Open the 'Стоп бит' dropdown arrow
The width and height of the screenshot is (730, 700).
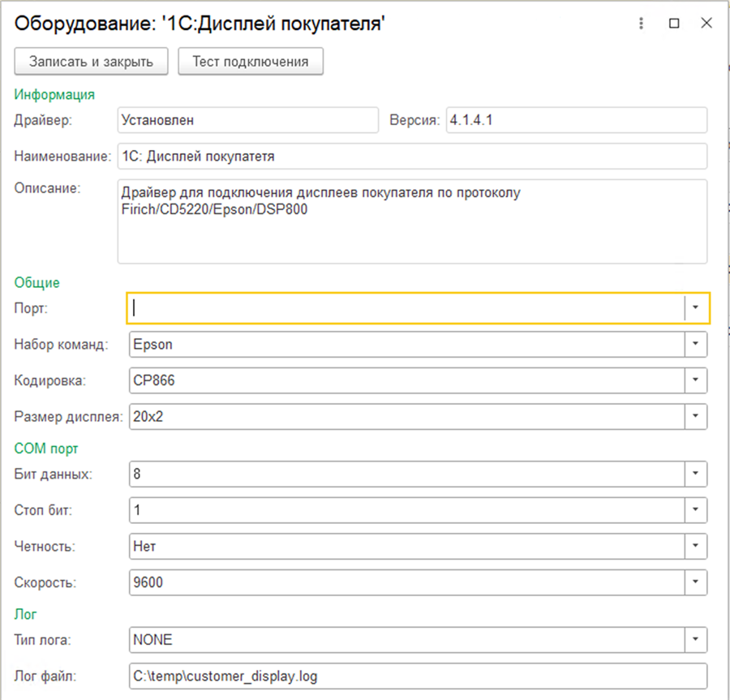click(x=696, y=510)
